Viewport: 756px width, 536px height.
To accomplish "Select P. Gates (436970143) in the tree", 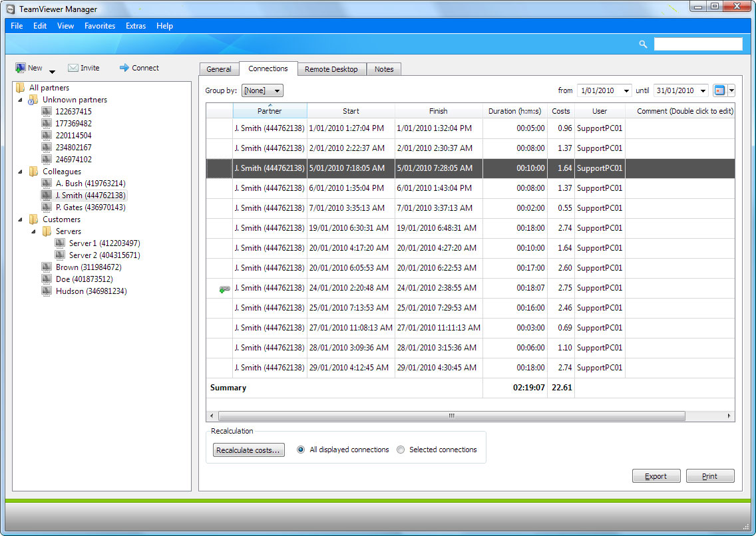I will 91,207.
